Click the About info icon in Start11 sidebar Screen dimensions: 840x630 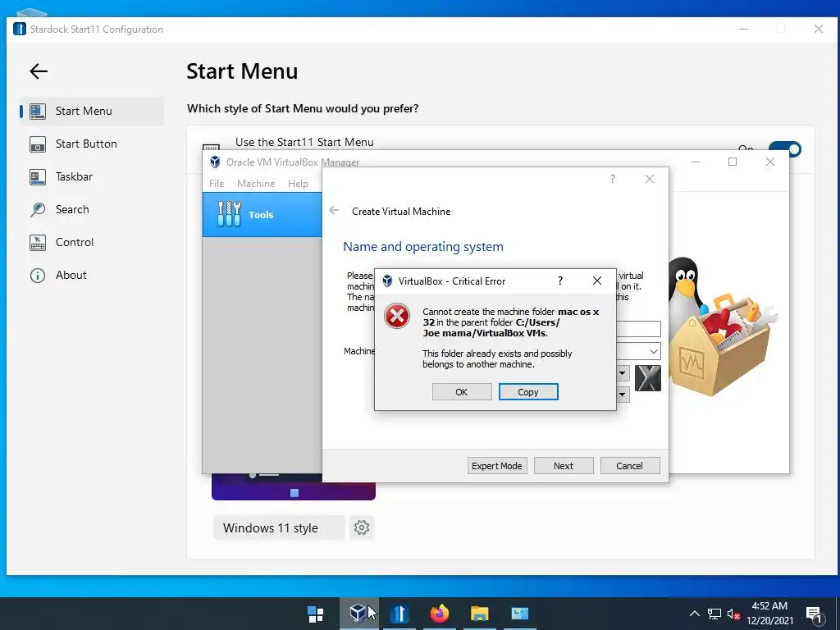pos(38,276)
